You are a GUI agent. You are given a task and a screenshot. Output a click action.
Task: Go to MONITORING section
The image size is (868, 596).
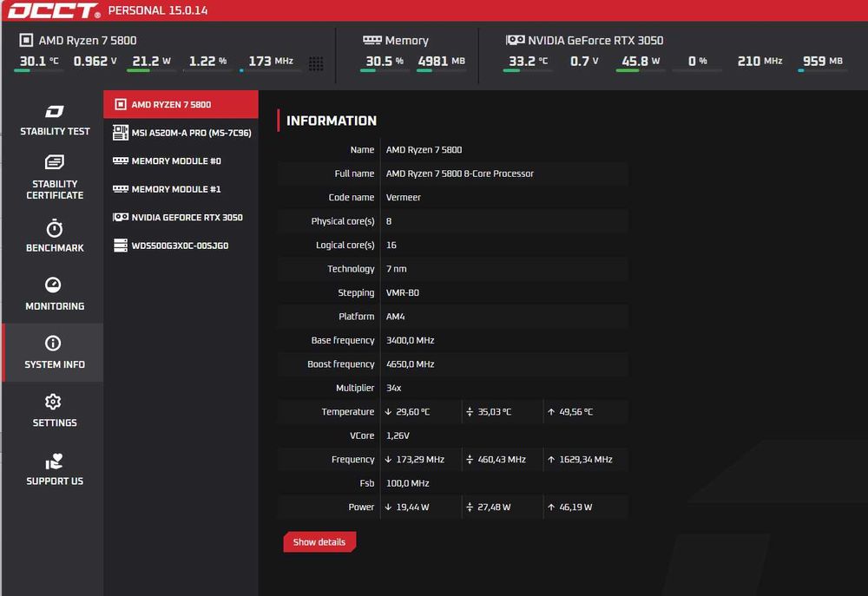53,293
